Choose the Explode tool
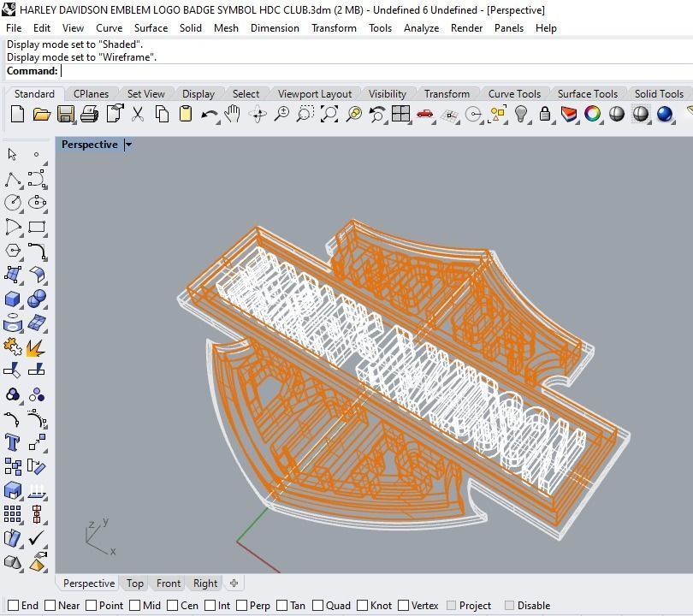Screen dimensions: 693x616 coord(36,347)
